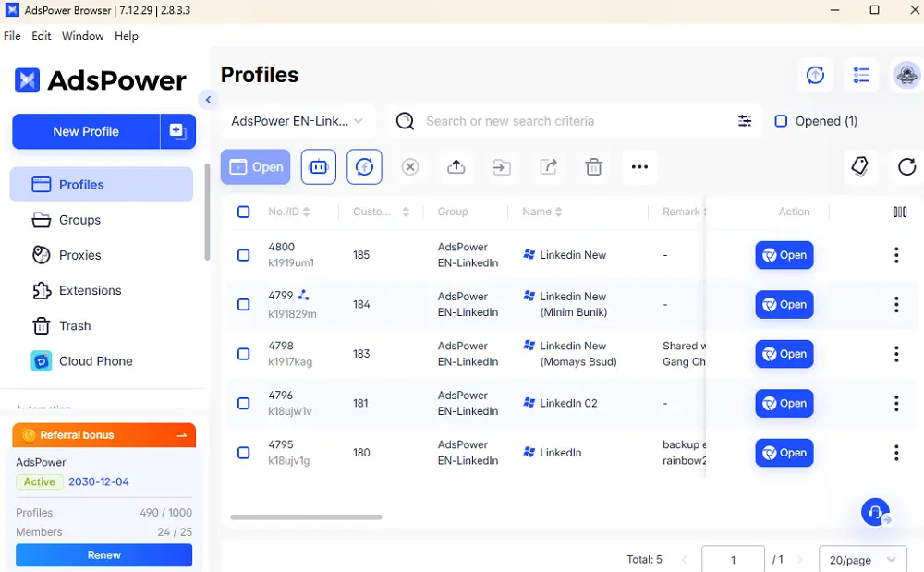This screenshot has height=572, width=924.
Task: Click the Renew button in the referral panel
Action: [103, 554]
